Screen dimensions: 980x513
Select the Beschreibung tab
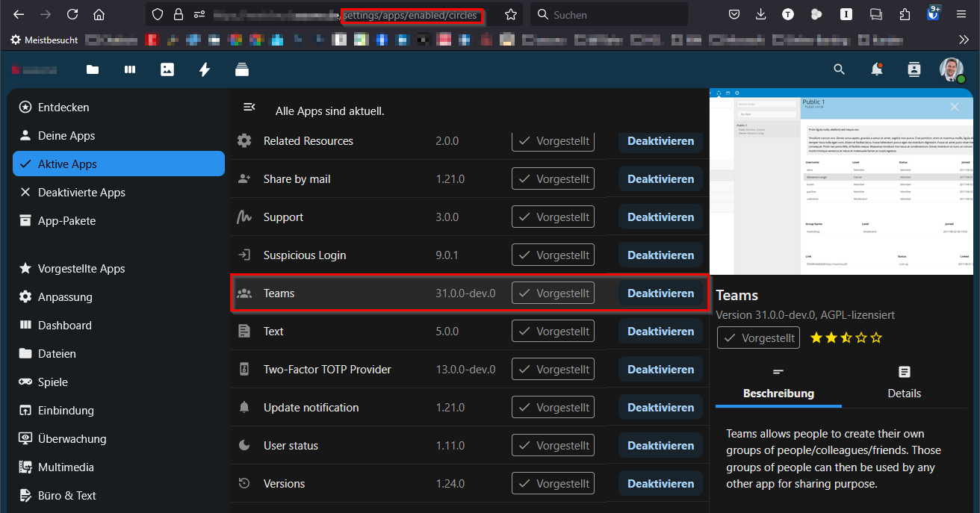click(778, 382)
